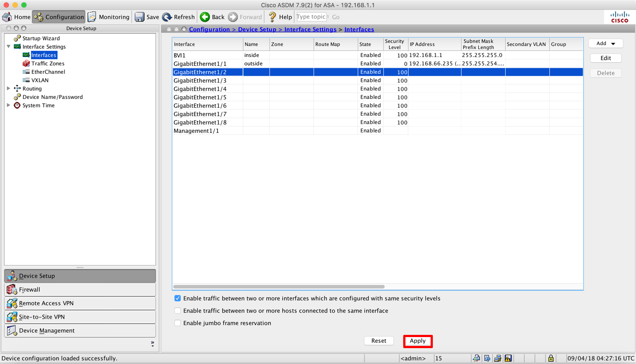Image resolution: width=636 pixels, height=364 pixels.
Task: Select Interfaces in the Device Setup tree
Action: pyautogui.click(x=44, y=55)
